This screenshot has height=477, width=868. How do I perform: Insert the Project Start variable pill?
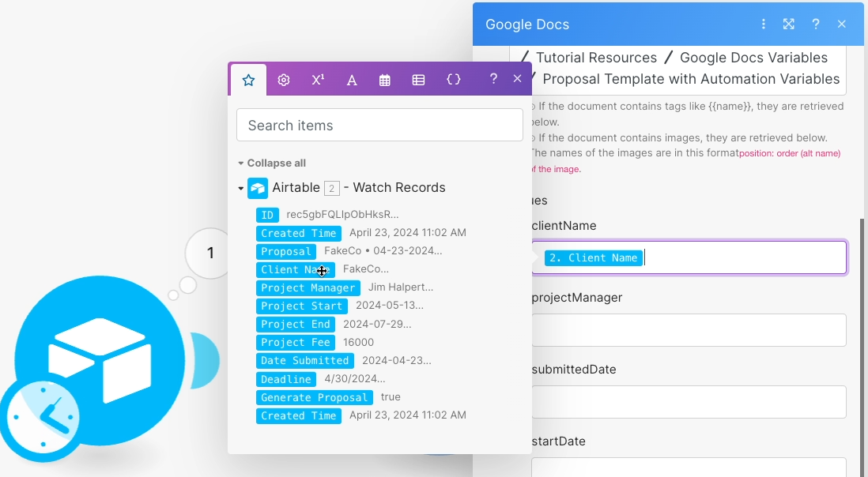(302, 306)
